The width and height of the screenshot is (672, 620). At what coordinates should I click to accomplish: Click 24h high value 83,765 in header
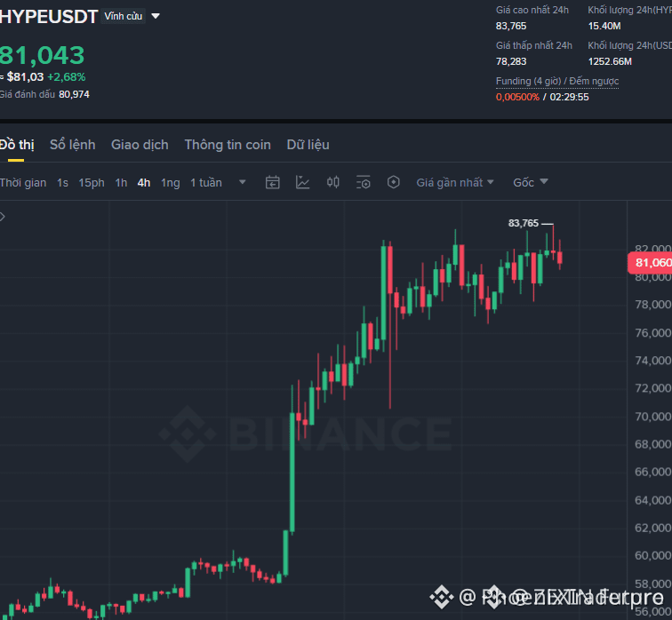[x=511, y=26]
